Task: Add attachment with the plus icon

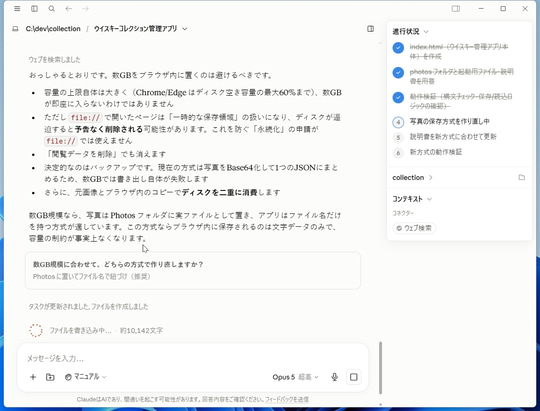Action: tap(33, 377)
